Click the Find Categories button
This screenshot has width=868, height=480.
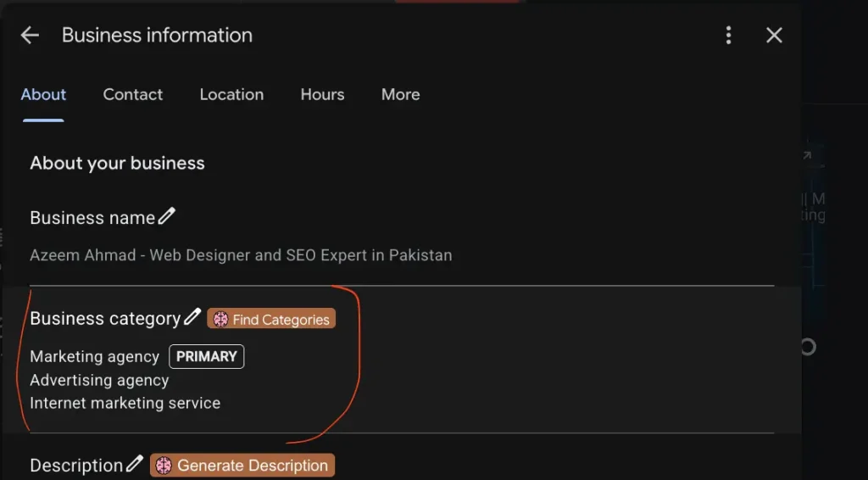point(271,319)
